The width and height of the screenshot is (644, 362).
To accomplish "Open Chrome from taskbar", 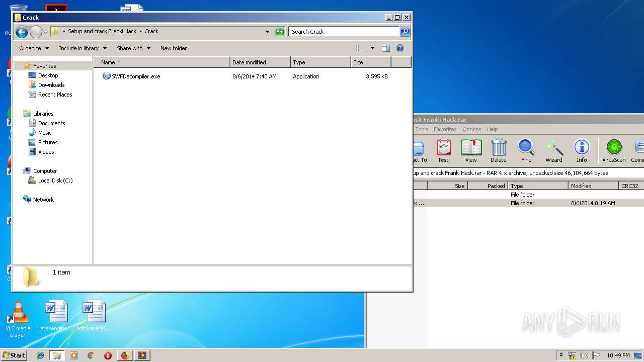I will [91, 355].
